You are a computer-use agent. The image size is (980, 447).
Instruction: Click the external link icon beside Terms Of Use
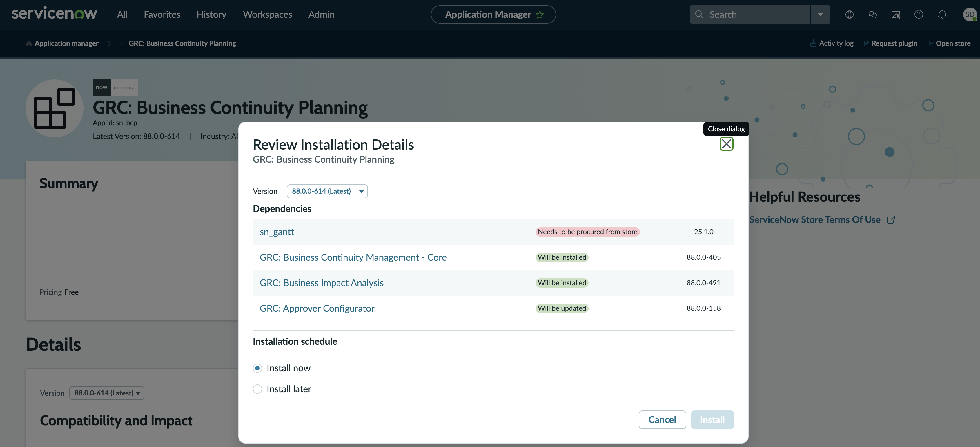[x=891, y=219]
